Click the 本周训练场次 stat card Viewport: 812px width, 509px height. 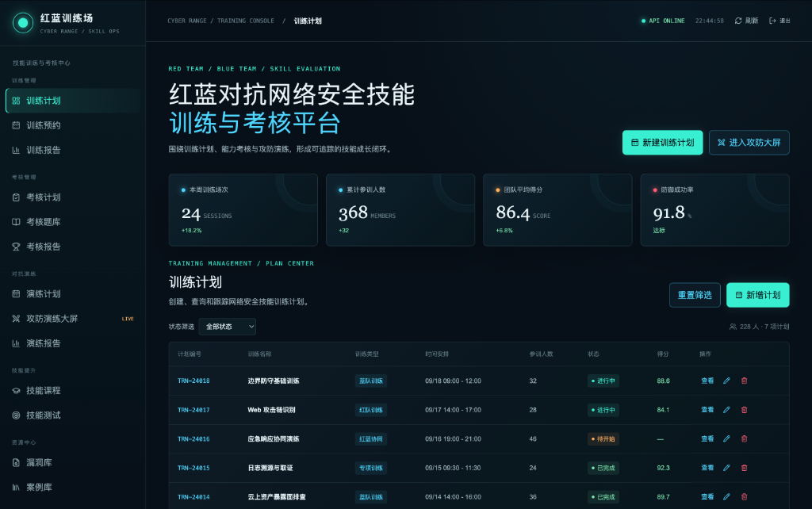point(243,210)
